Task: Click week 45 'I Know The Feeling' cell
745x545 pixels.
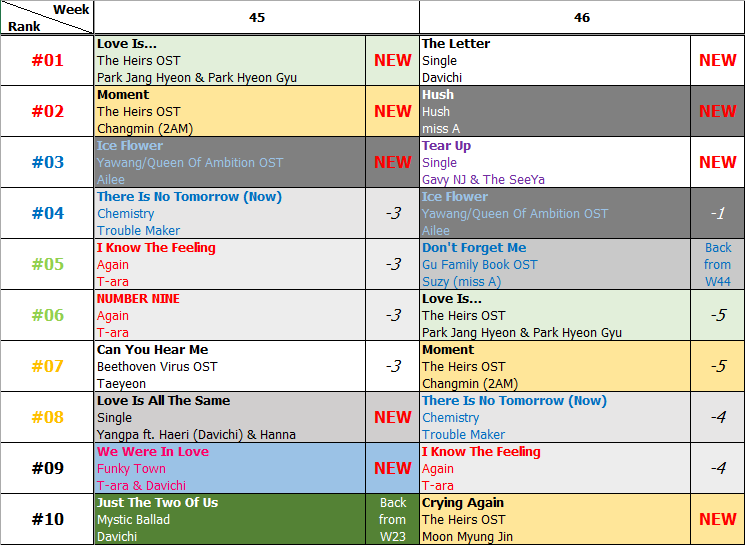Action: (230, 264)
